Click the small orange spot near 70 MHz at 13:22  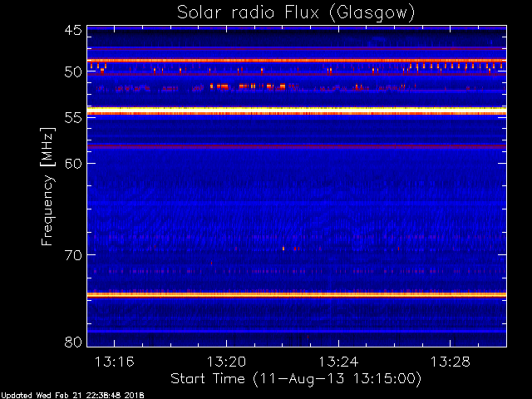click(283, 249)
